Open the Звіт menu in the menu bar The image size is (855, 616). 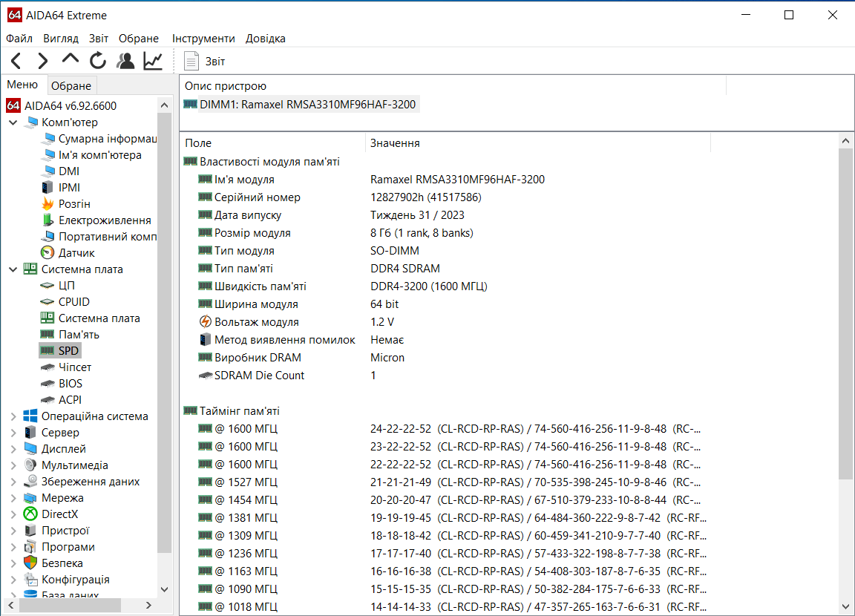pos(99,38)
